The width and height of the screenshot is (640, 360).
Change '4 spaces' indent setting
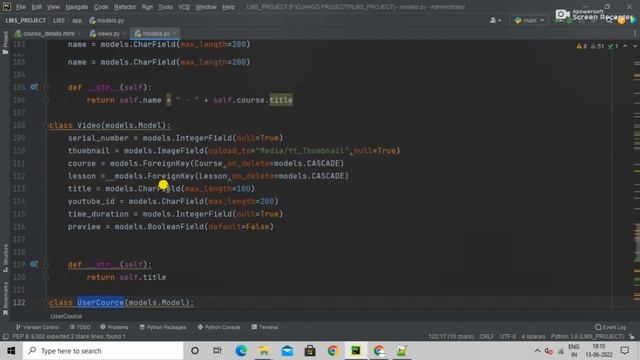tap(533, 337)
